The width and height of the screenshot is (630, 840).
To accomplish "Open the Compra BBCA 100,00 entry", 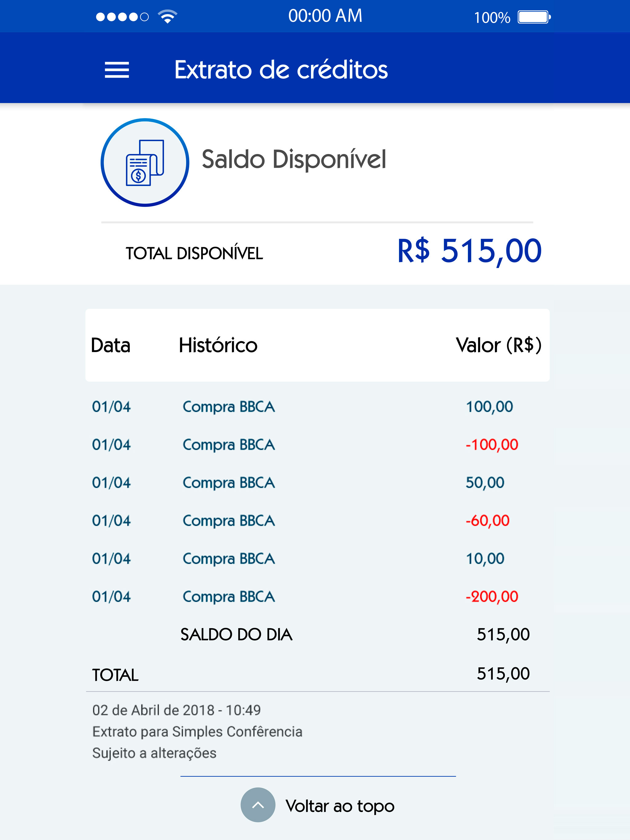I will click(x=317, y=407).
